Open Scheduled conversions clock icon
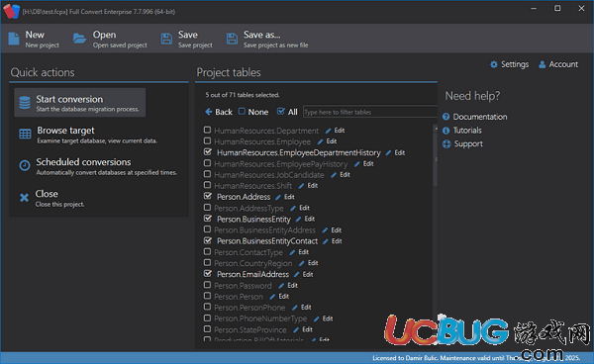The width and height of the screenshot is (594, 364). coord(25,165)
